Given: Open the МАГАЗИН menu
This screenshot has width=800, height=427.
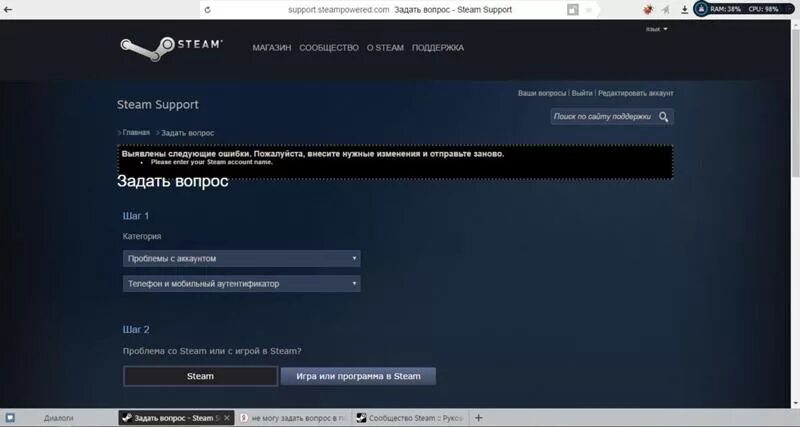Looking at the screenshot, I should point(271,48).
